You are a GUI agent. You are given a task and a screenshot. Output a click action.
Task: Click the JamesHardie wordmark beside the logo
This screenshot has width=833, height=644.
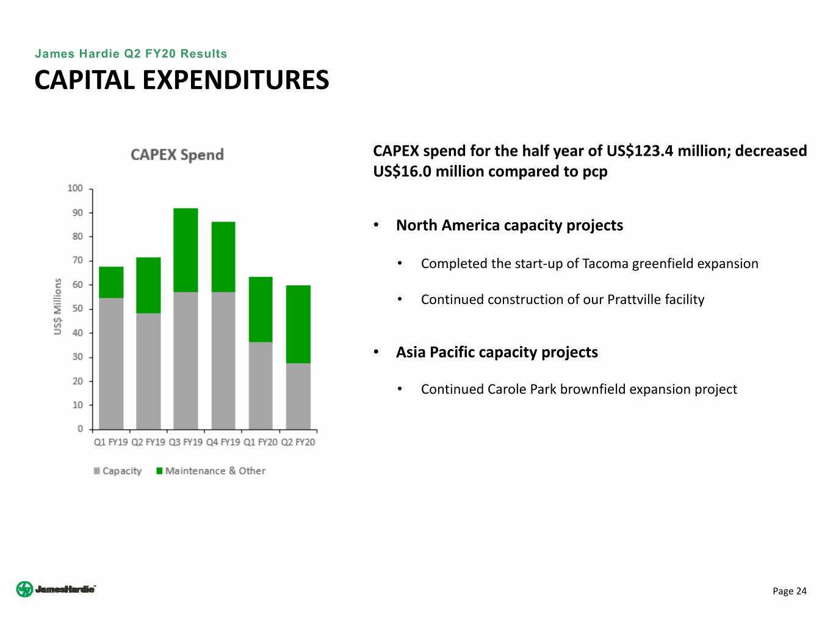[65, 589]
